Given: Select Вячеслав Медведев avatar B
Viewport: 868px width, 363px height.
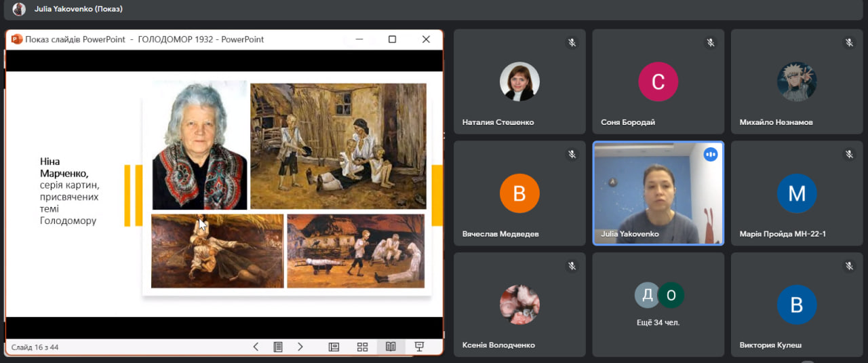Looking at the screenshot, I should pos(519,193).
